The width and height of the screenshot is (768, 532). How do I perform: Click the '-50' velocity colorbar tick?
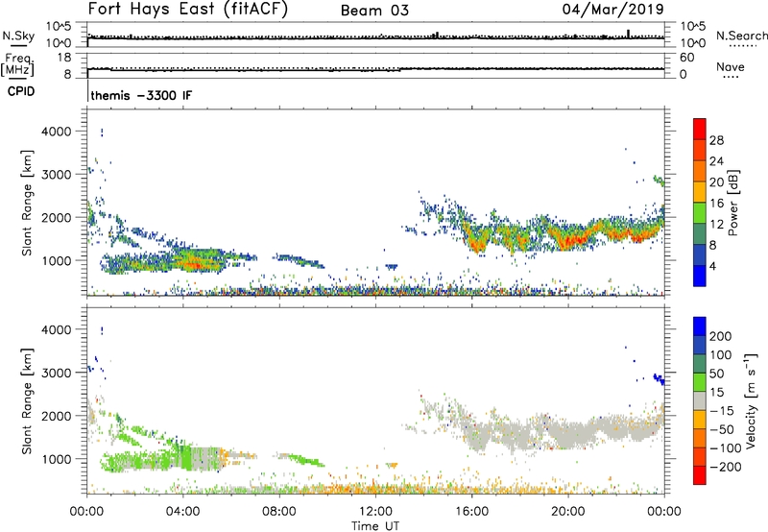tap(723, 429)
